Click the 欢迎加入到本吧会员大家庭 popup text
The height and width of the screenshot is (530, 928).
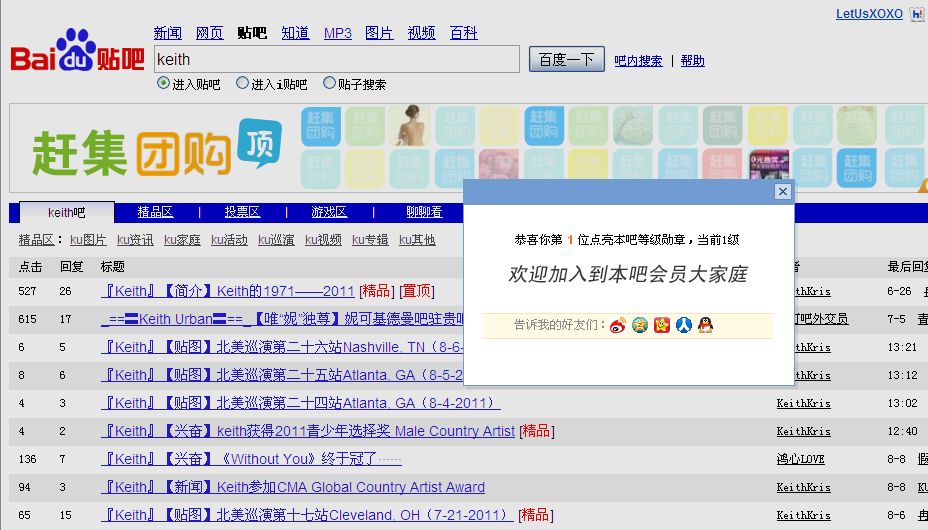pos(628,274)
